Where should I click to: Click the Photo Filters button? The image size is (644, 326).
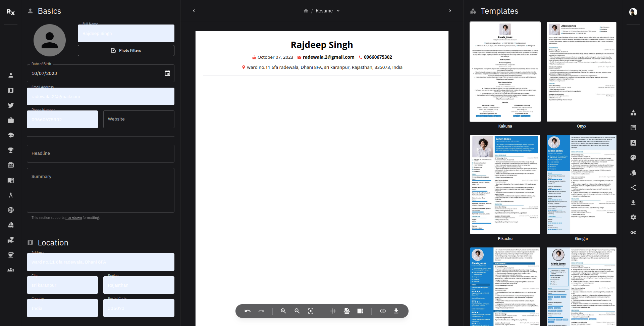pos(126,50)
